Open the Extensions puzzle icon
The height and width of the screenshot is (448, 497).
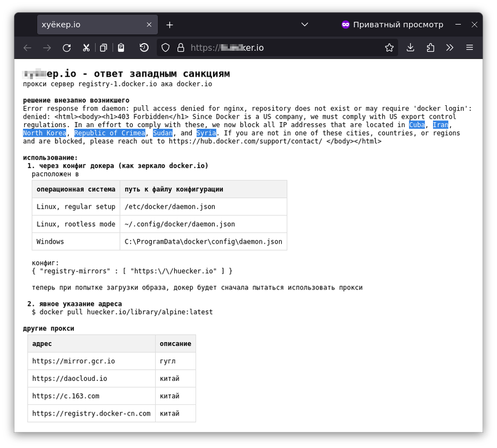(430, 48)
